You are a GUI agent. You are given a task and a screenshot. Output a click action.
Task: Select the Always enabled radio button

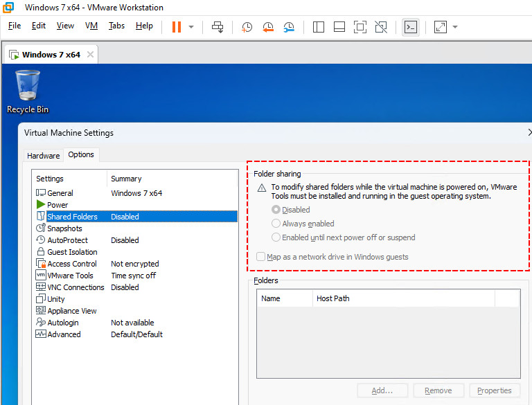276,224
